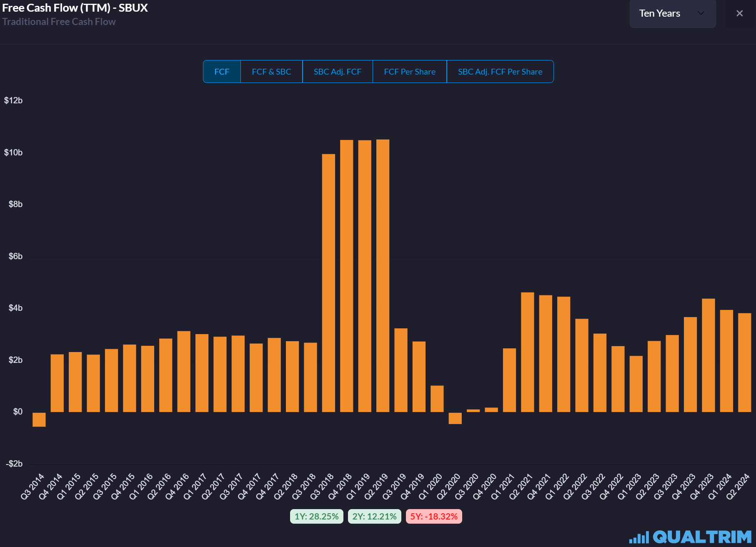This screenshot has height=547, width=756.
Task: Open the Ten Years time range dropdown
Action: 672,13
